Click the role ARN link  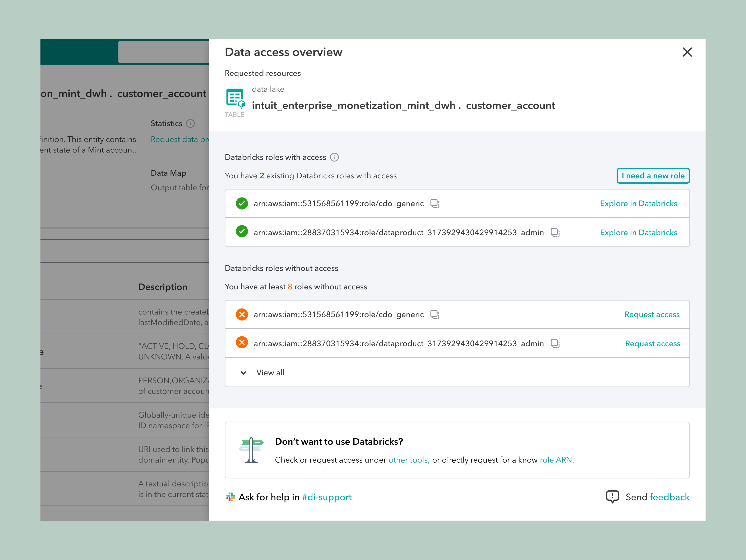click(x=557, y=460)
